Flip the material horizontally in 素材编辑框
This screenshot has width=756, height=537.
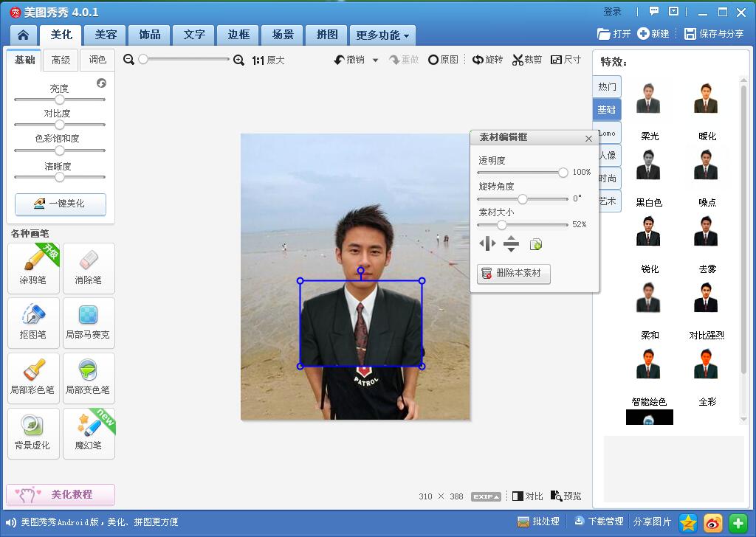(x=487, y=243)
